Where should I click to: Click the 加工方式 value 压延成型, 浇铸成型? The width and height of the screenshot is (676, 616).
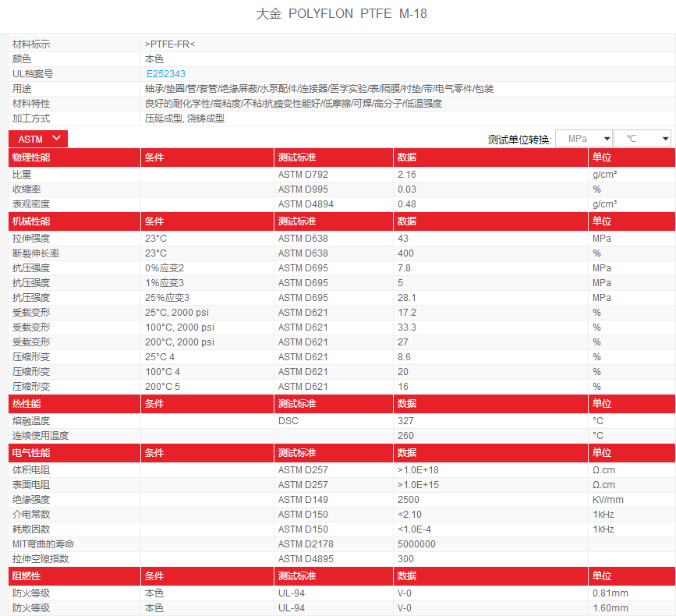click(x=185, y=118)
